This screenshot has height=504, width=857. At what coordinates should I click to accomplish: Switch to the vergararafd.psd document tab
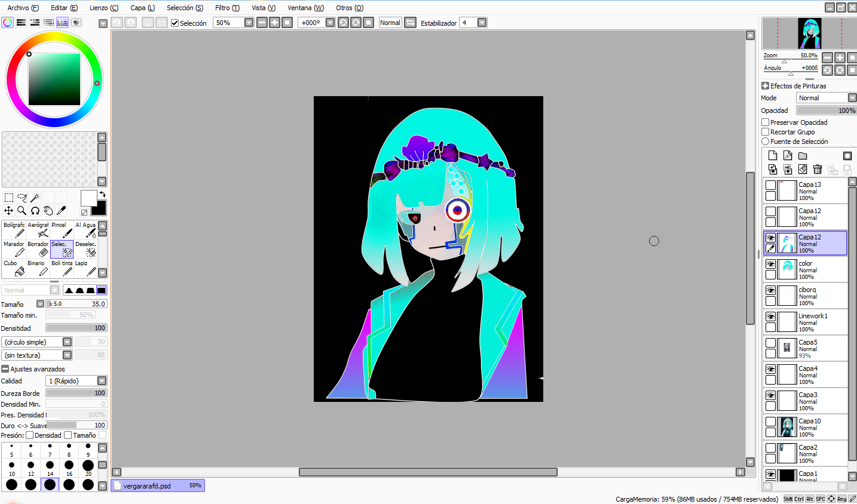(x=158, y=485)
